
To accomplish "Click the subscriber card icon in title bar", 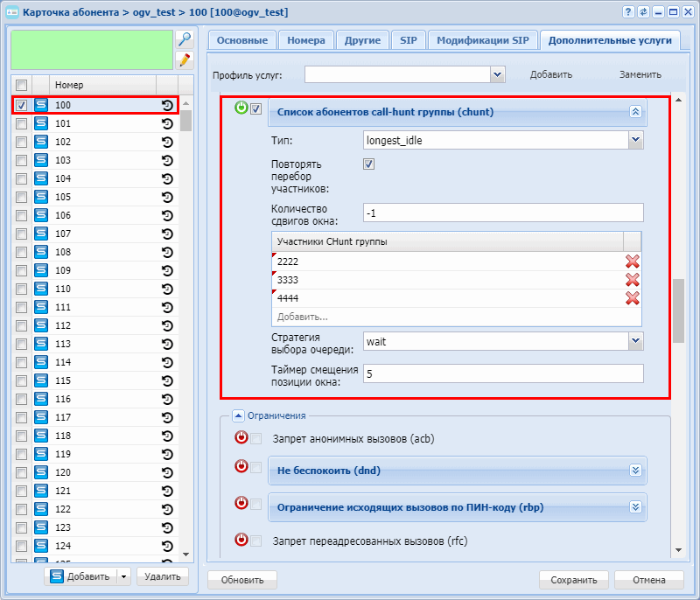I will click(12, 12).
